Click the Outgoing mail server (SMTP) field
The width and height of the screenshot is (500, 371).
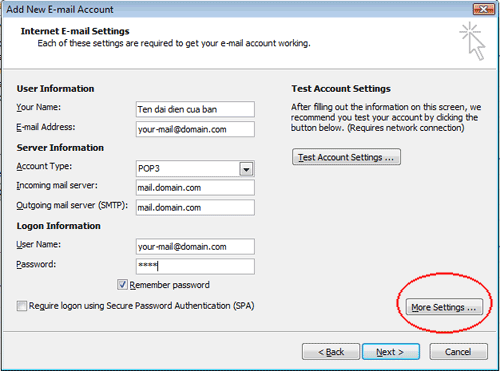click(x=195, y=207)
